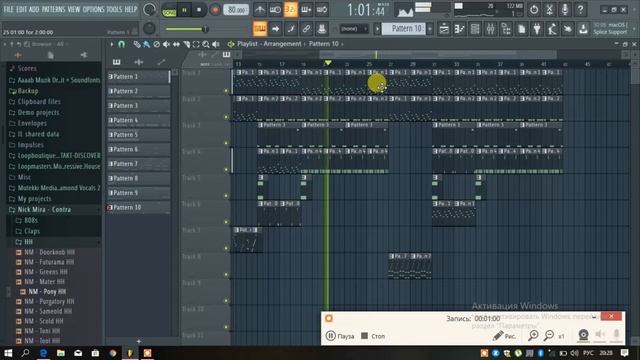The image size is (640, 360).
Task: Select the Delete tool in Playlist toolbar
Action: pyautogui.click(x=156, y=44)
